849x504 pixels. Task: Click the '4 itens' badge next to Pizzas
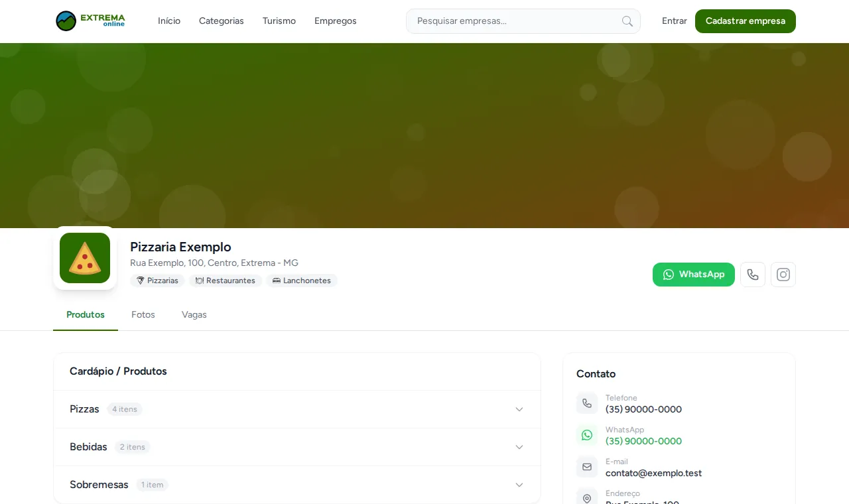(x=125, y=409)
